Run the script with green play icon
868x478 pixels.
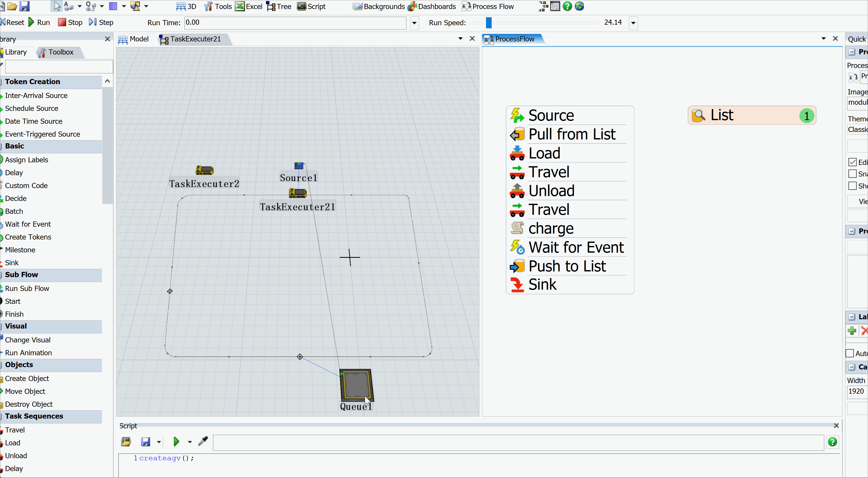[x=176, y=442]
